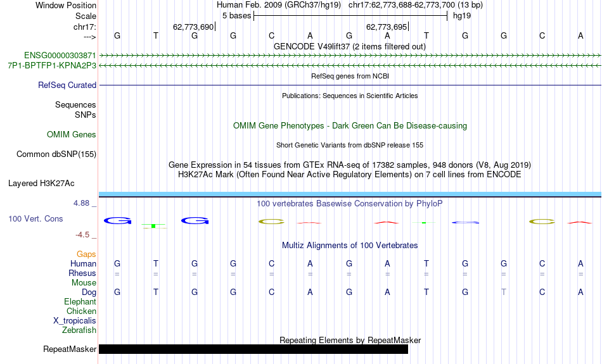602x364 pixels.
Task: Click the RefSeq Curated track label
Action: coord(67,85)
